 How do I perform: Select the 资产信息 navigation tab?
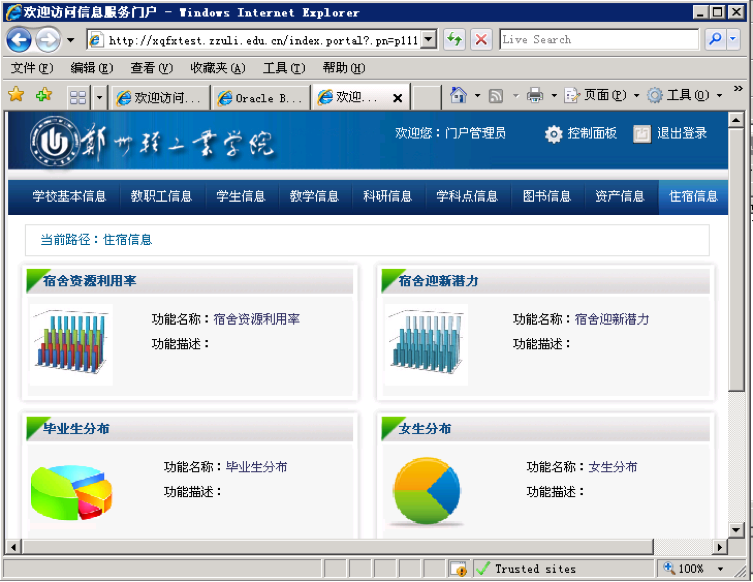(x=620, y=196)
